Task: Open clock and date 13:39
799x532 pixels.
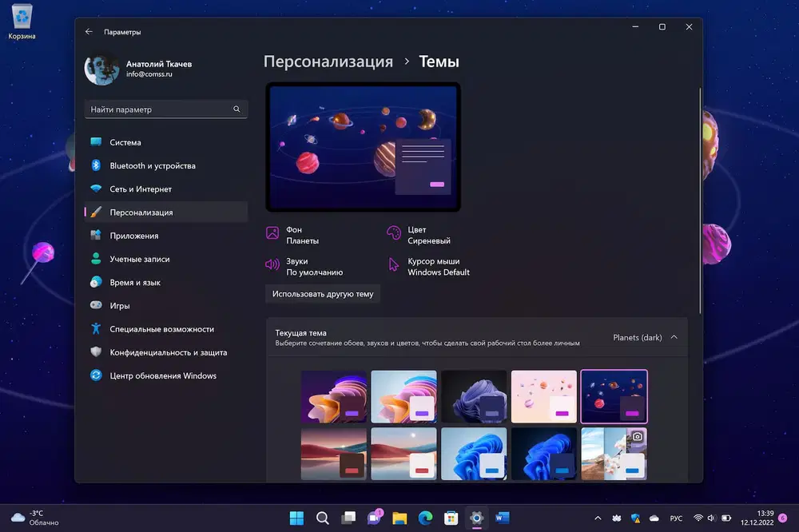Action: pyautogui.click(x=757, y=518)
